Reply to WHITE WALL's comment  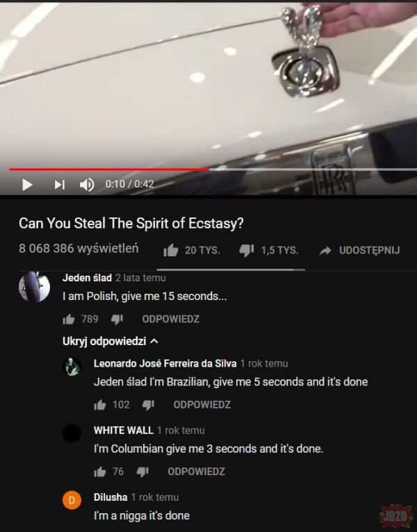coord(196,472)
